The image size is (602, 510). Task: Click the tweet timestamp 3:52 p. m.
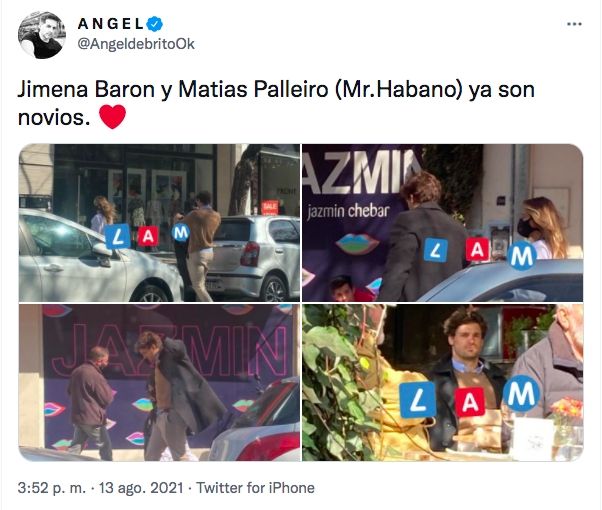[52, 488]
